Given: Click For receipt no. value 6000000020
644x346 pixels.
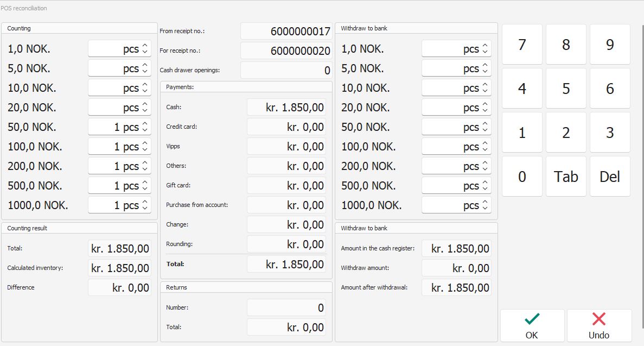Looking at the screenshot, I should (x=286, y=51).
